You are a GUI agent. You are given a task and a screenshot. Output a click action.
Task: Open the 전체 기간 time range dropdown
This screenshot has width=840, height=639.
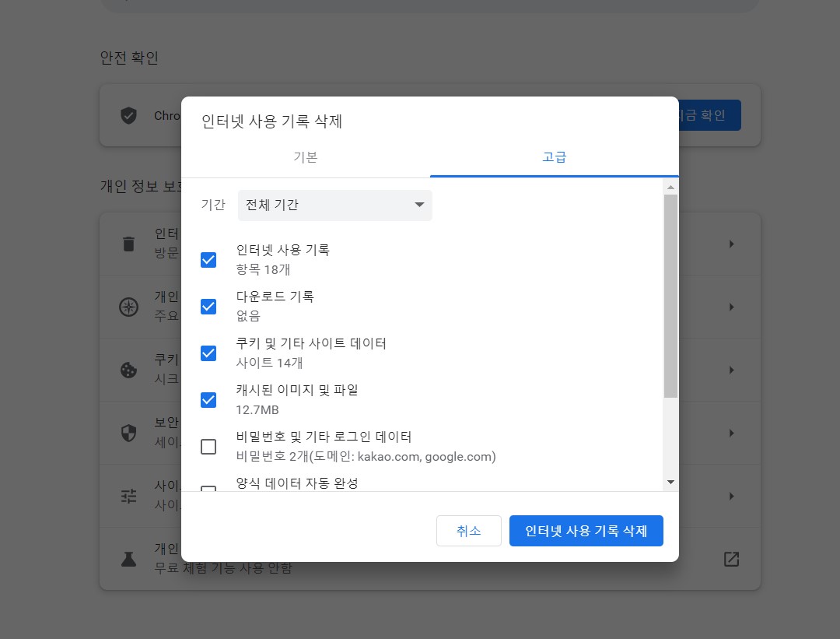click(334, 205)
